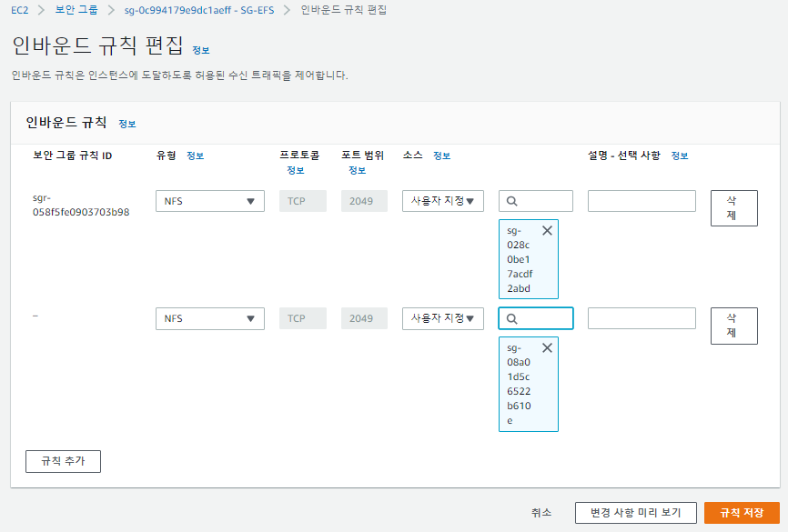The image size is (788, 532).
Task: Open sg-0c994179e9dc1aeff - SG-EFS breadcrumb link
Action: [199, 10]
